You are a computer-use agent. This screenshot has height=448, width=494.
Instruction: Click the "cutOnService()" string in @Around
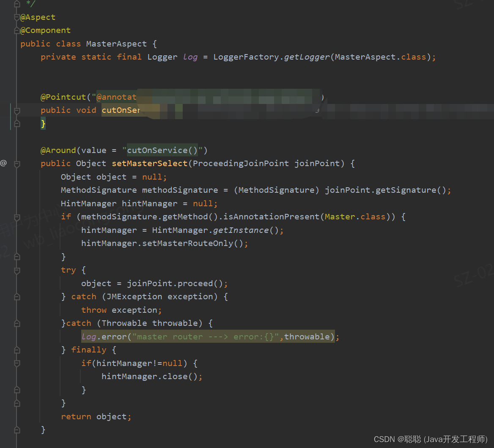click(162, 150)
